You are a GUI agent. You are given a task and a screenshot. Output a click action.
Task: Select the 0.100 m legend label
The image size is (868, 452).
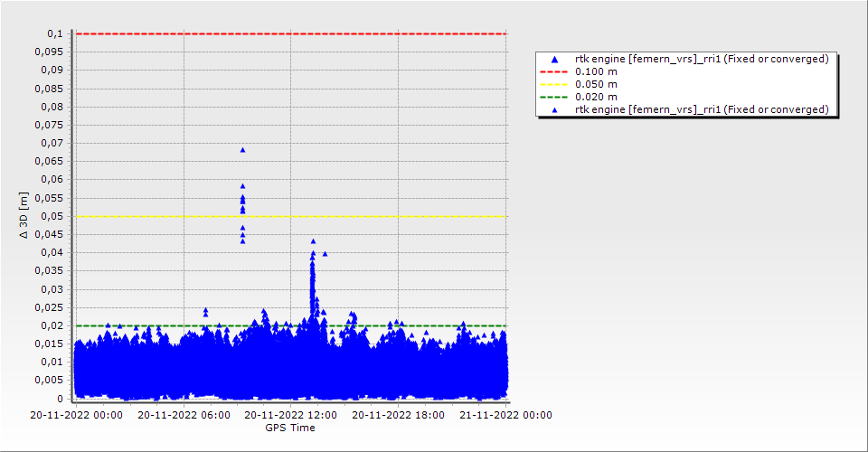(x=597, y=71)
